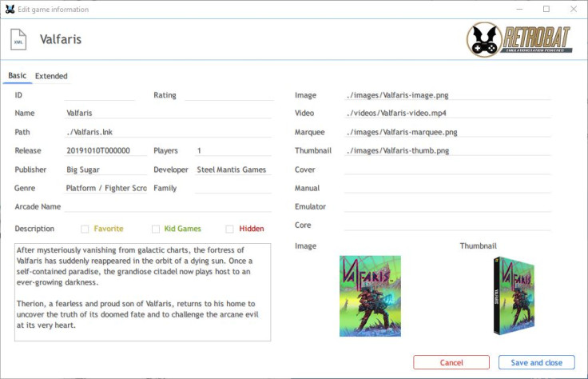
Task: Focus the ID input field
Action: point(99,95)
